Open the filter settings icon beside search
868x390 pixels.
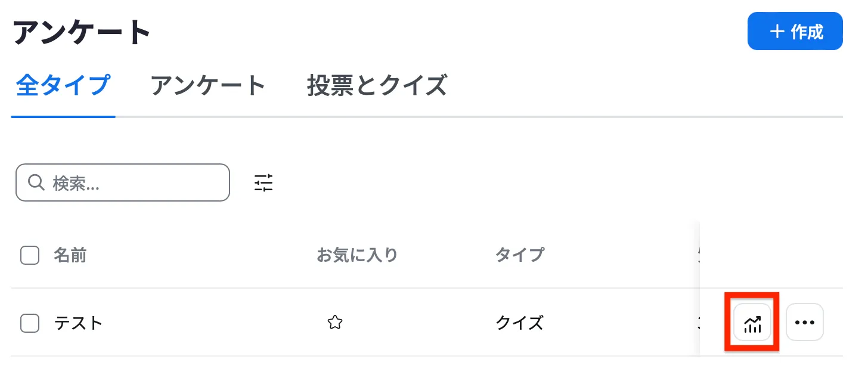pyautogui.click(x=262, y=182)
